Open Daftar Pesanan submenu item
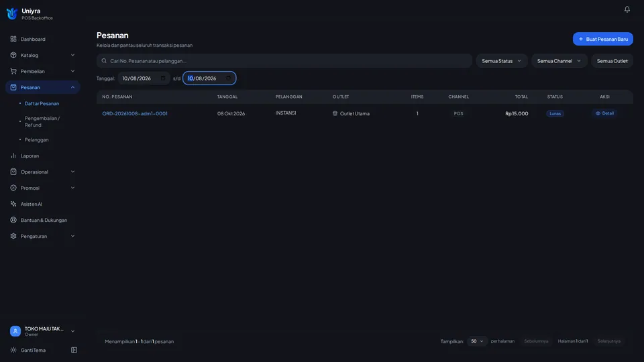The image size is (644, 362). (42, 103)
